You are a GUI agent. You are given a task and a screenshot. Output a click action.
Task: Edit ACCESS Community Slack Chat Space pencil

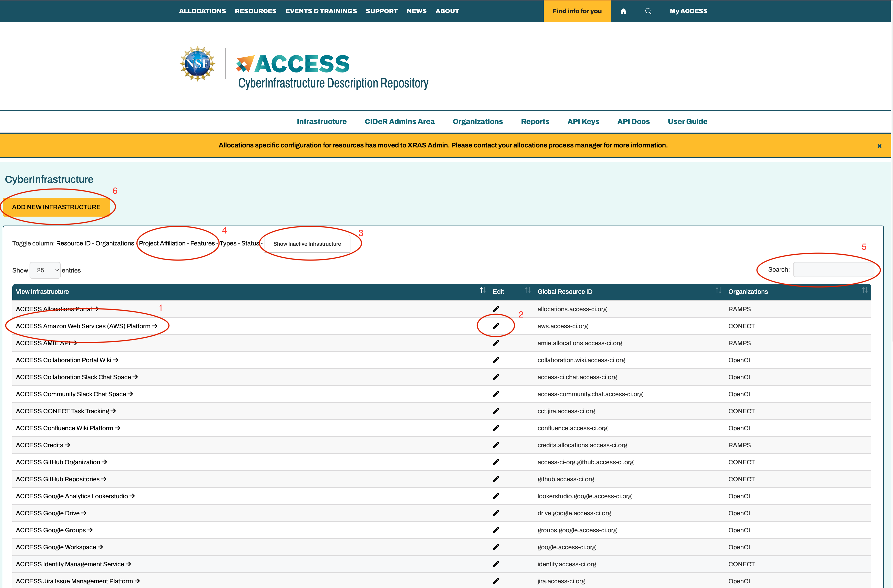pyautogui.click(x=496, y=394)
